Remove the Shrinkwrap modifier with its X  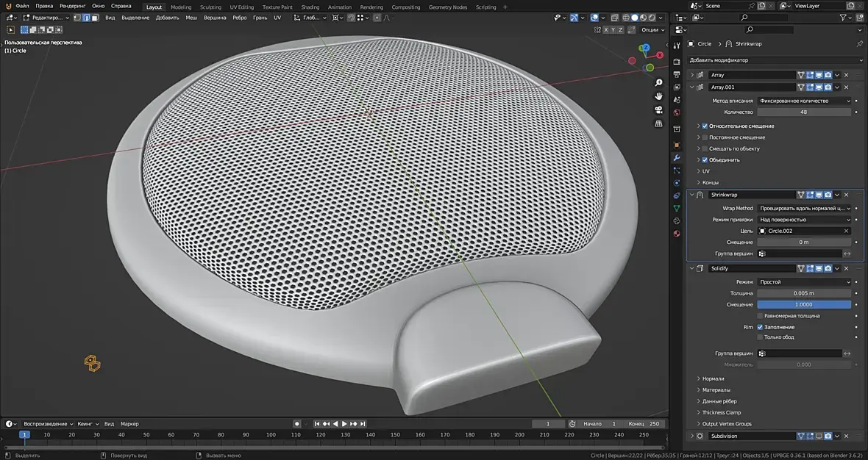[846, 195]
